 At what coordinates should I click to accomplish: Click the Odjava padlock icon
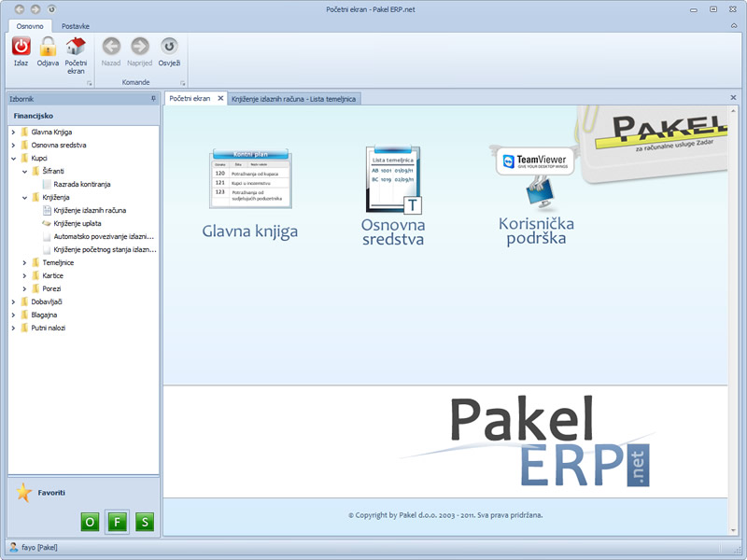pos(48,47)
